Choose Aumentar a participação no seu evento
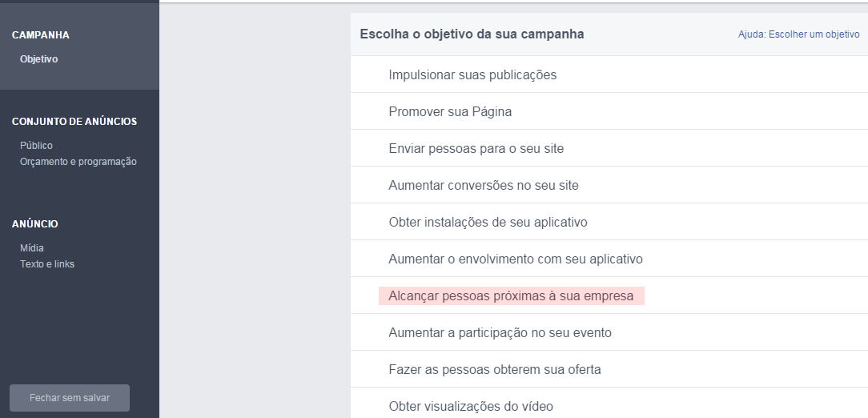This screenshot has width=868, height=418. (500, 333)
